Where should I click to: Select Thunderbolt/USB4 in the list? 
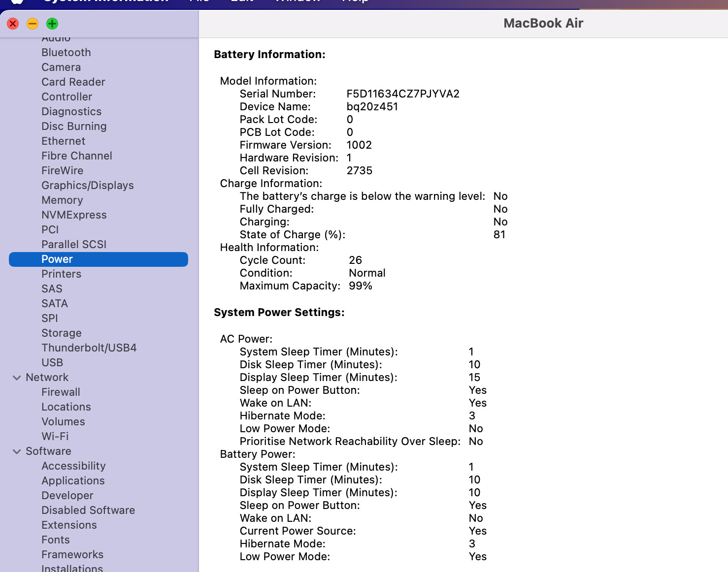click(x=89, y=348)
